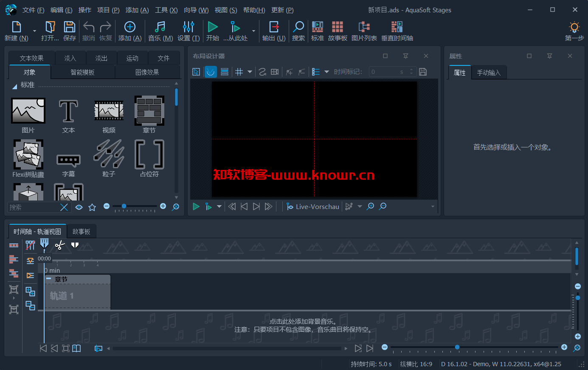Toggle the highlighted snapping icon in layout designer
The height and width of the screenshot is (370, 588).
(211, 72)
